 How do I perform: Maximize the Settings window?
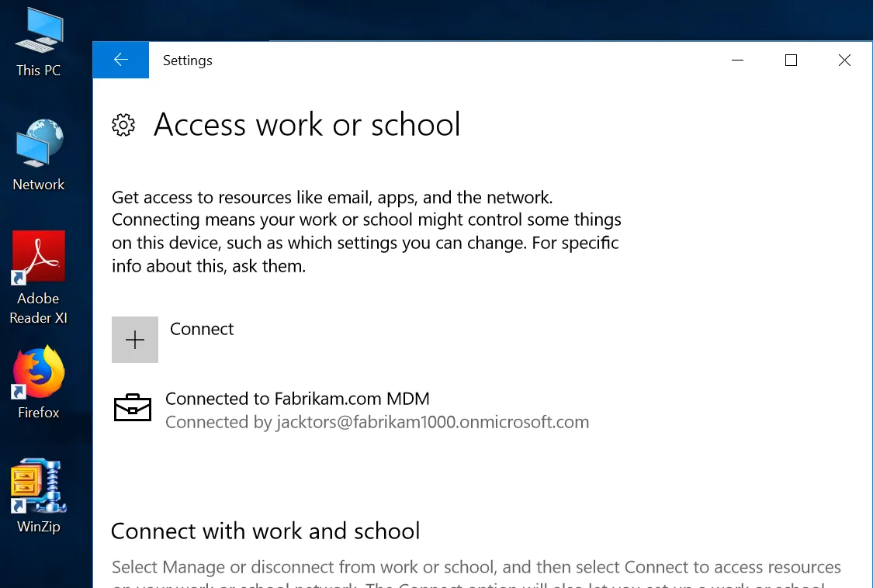(x=791, y=61)
